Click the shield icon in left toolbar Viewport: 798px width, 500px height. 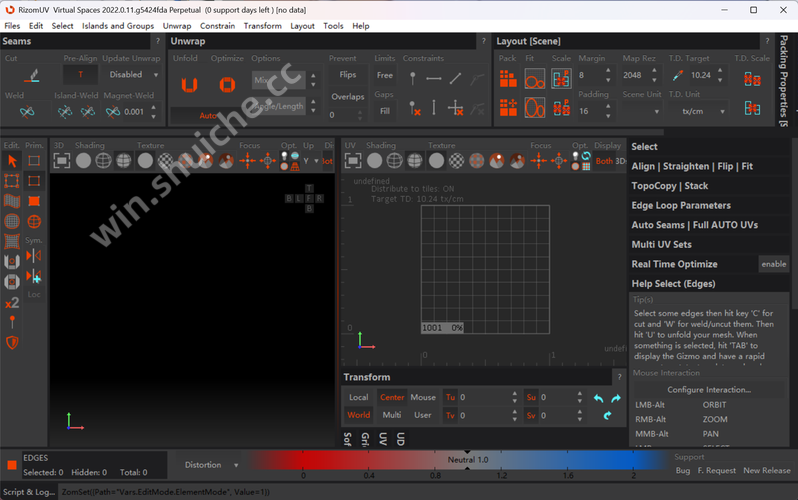coord(12,342)
